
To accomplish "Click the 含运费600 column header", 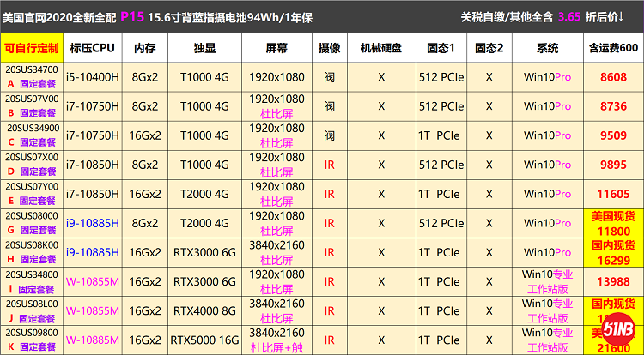I will pyautogui.click(x=613, y=48).
